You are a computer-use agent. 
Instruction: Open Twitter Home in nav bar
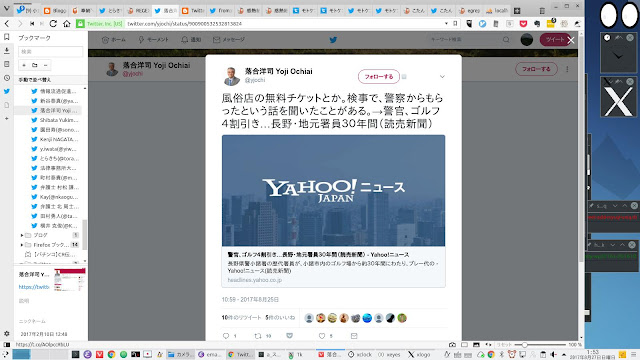click(x=113, y=40)
